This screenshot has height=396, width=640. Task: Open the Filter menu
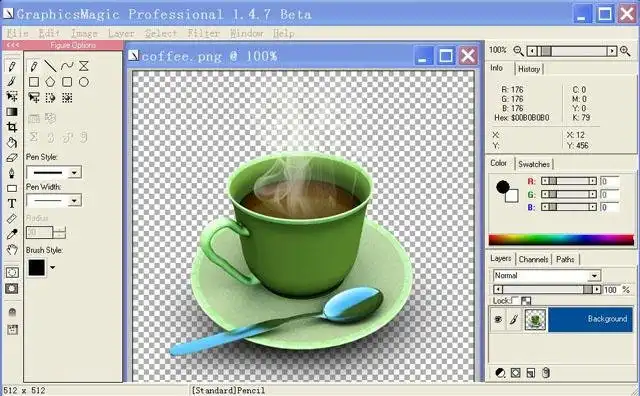(x=204, y=33)
